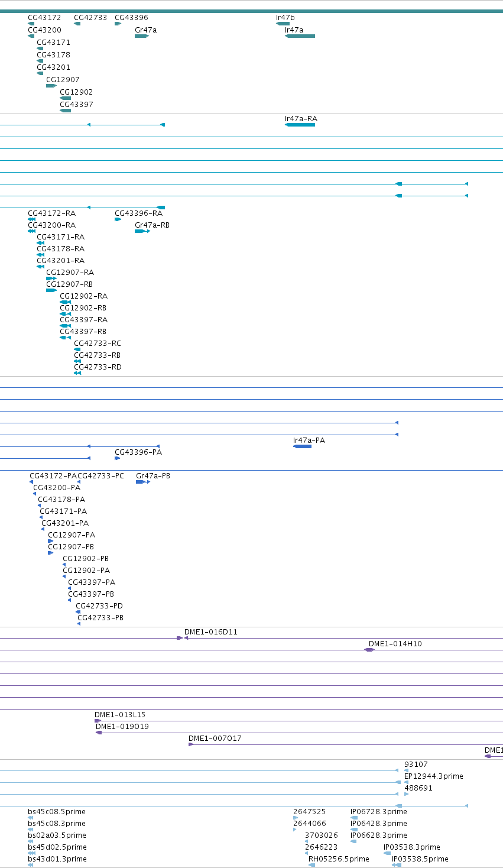Select the EP12944.3prime label
Viewport: 503px width, 868px height.
(434, 776)
